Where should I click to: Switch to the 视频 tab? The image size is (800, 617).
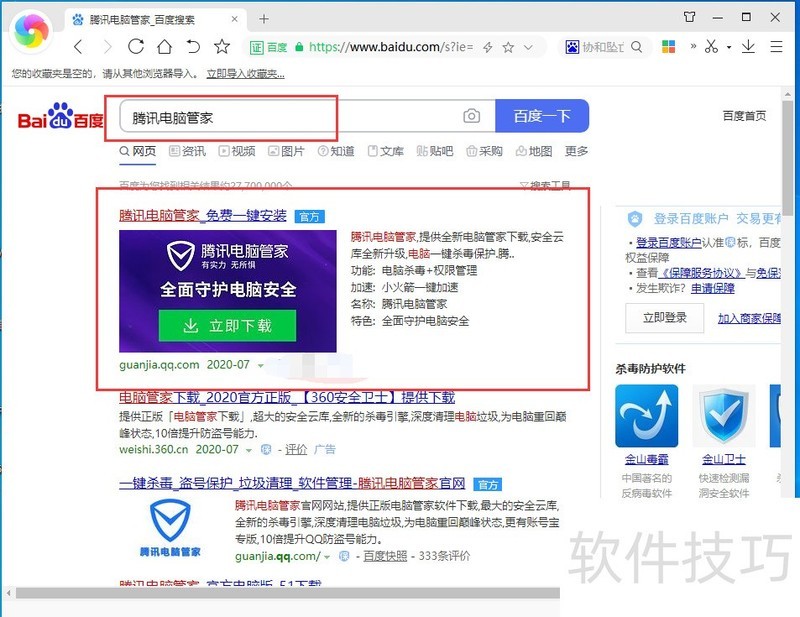237,151
